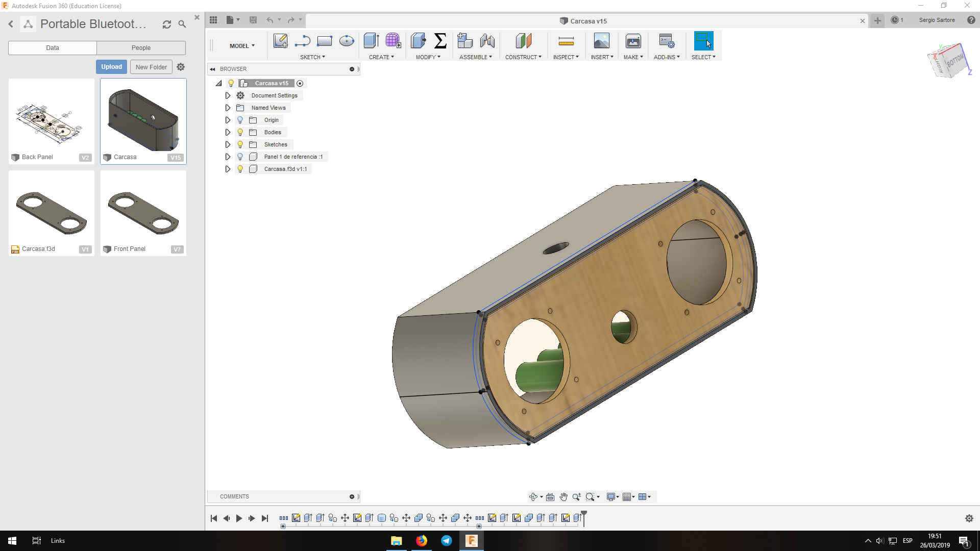Select the Line sketch tool
Screen dimensions: 980x551
pos(303,41)
